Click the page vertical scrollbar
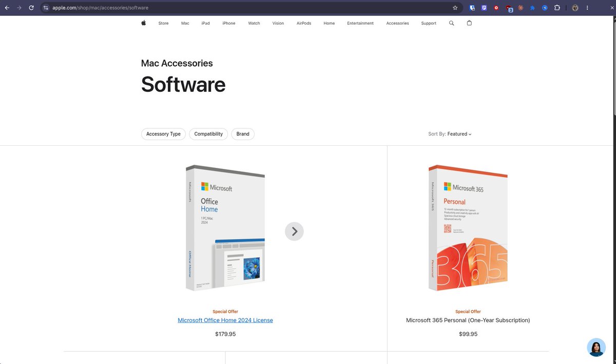 tap(614, 67)
